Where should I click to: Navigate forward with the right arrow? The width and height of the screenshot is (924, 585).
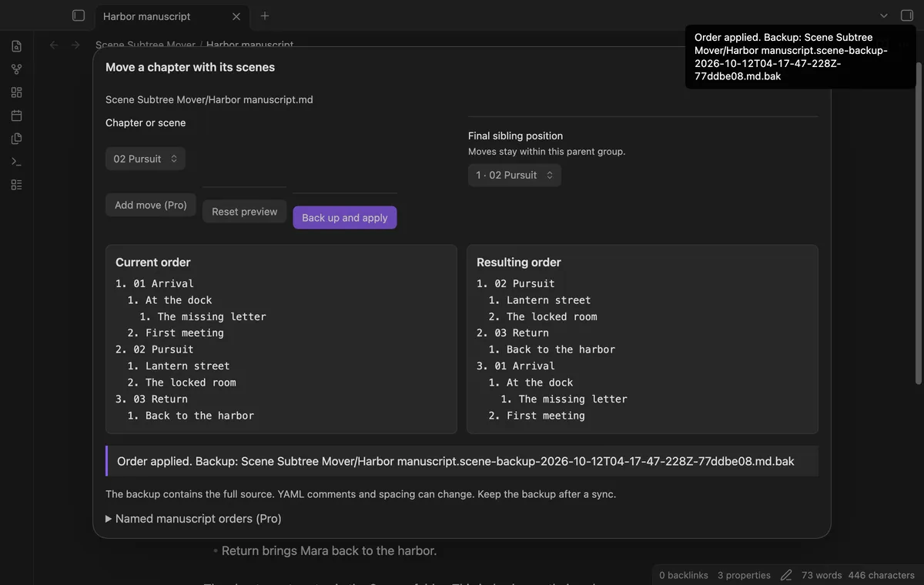pos(75,45)
